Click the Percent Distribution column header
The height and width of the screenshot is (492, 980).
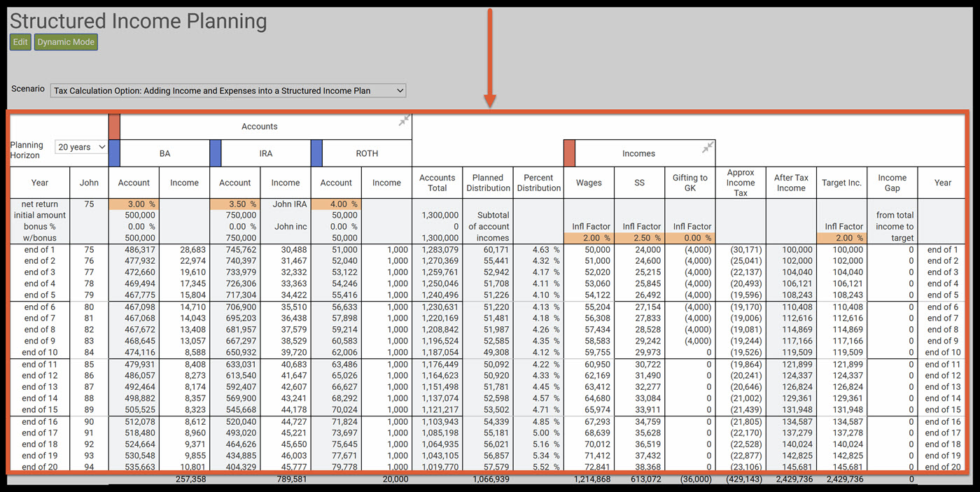coord(538,183)
